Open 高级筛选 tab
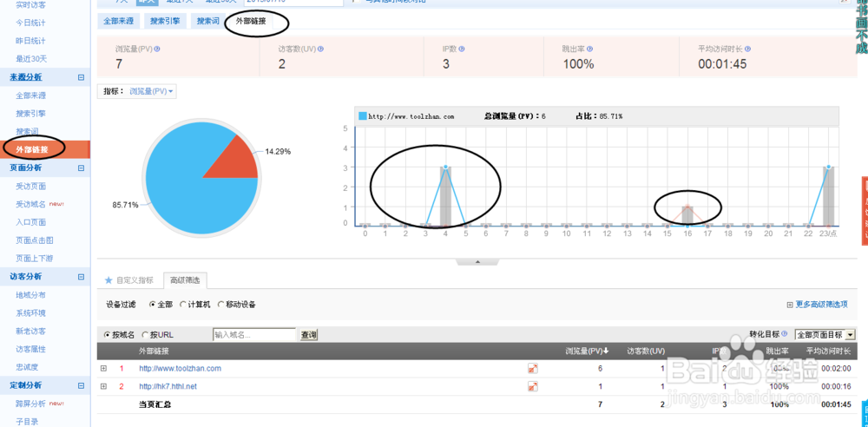This screenshot has height=427, width=868. [186, 280]
